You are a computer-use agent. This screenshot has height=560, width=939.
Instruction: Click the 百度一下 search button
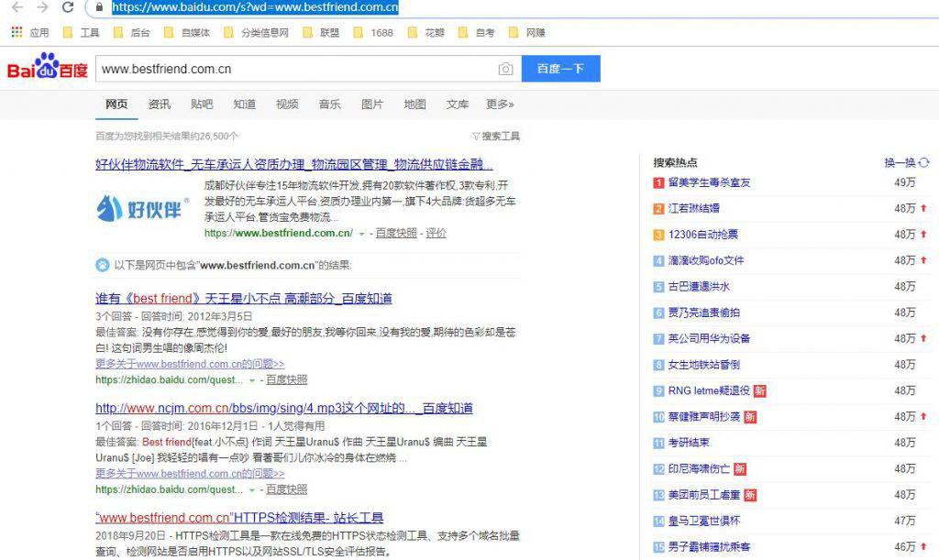tap(560, 69)
